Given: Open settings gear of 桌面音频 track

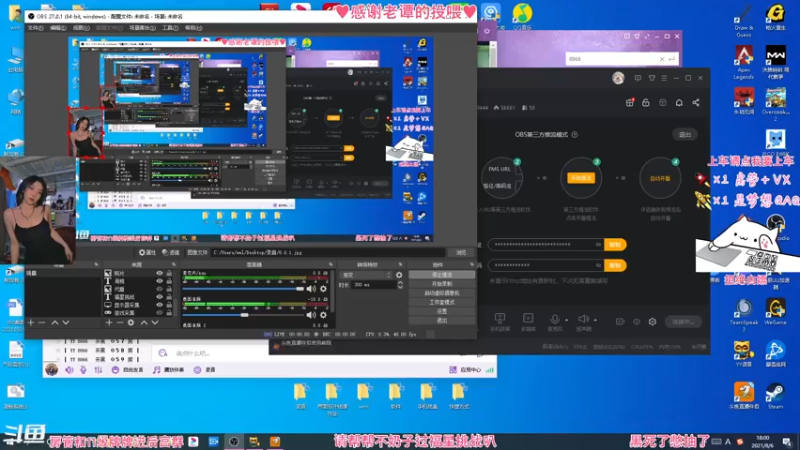Looking at the screenshot, I should click(x=323, y=315).
